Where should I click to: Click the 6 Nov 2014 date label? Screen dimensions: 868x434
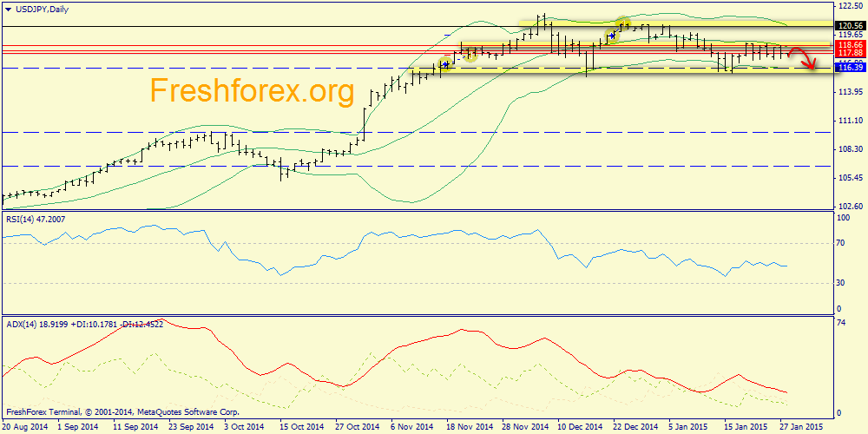(411, 427)
